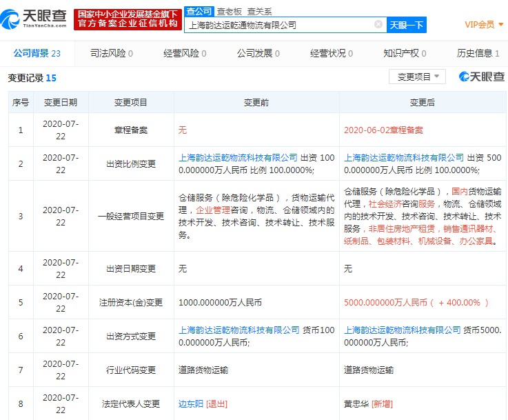Viewport: 508px width, 420px height.
Task: Open the 知识产权 tab
Action: [x=405, y=53]
